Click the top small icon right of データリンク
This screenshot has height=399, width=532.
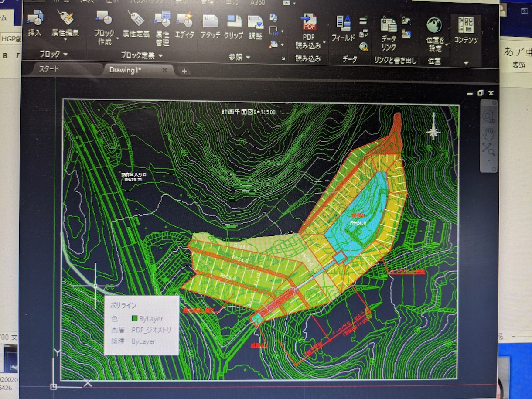tap(406, 21)
